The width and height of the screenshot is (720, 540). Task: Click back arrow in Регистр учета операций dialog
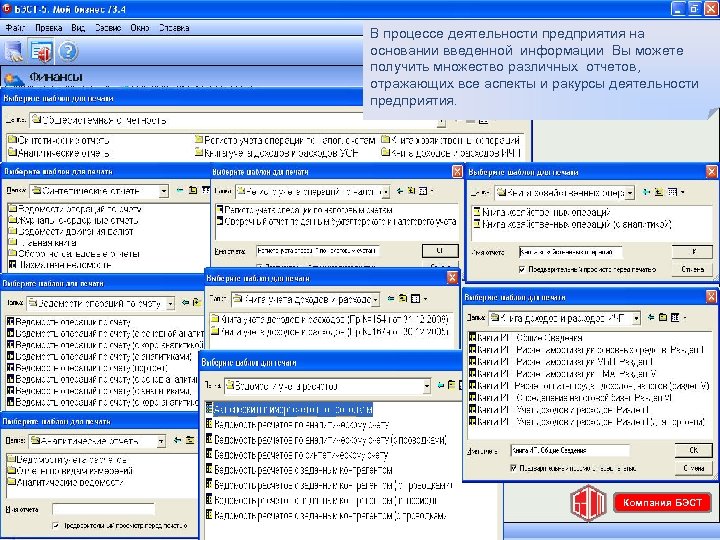pyautogui.click(x=399, y=191)
